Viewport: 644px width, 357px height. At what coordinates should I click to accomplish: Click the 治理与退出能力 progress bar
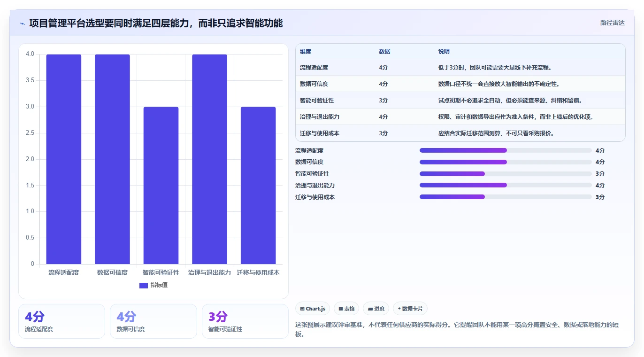pos(506,186)
